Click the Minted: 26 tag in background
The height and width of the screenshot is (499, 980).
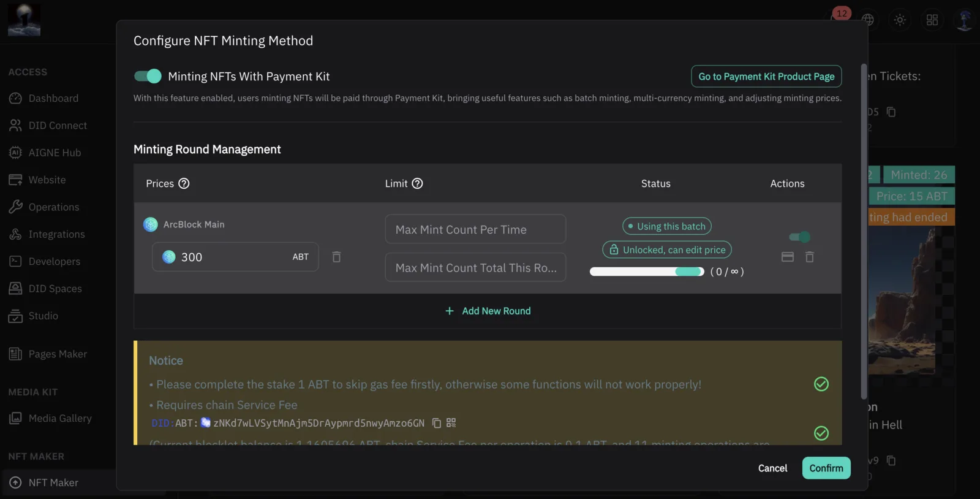919,175
